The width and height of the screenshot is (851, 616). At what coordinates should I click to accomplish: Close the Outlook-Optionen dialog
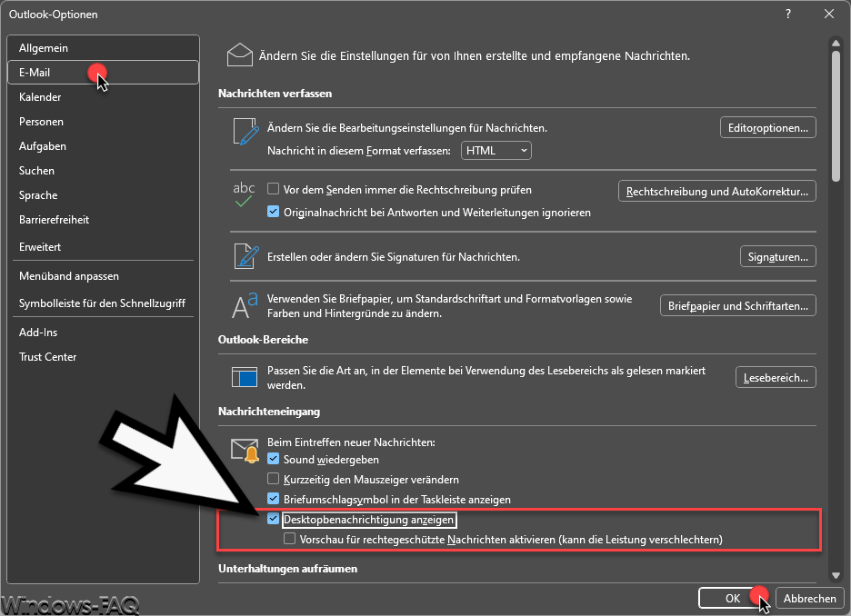(x=829, y=15)
